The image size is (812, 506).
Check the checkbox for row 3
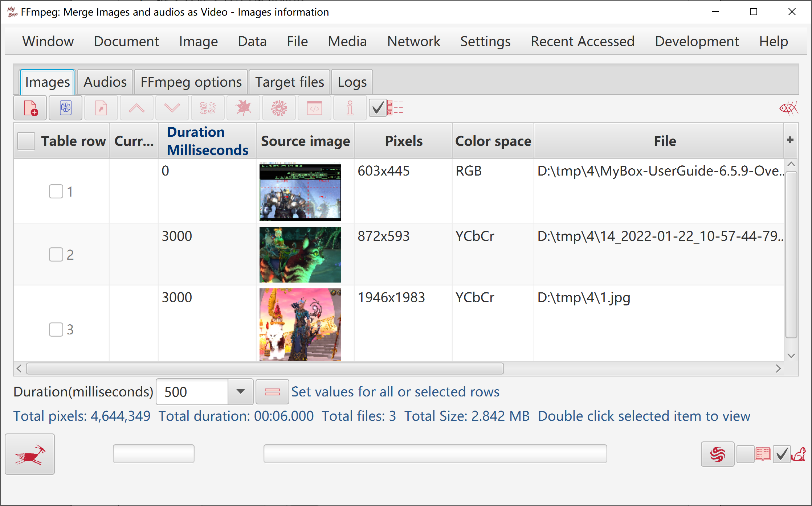point(56,329)
